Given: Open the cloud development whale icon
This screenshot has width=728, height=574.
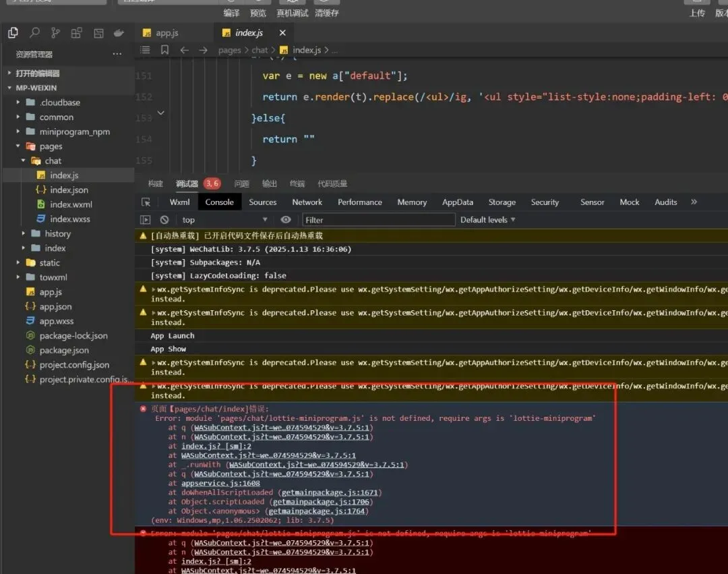Looking at the screenshot, I should click(119, 32).
